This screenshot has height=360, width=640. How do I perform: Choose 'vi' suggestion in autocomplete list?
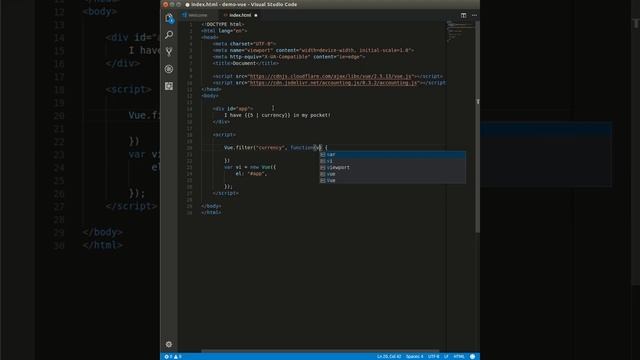(x=392, y=161)
